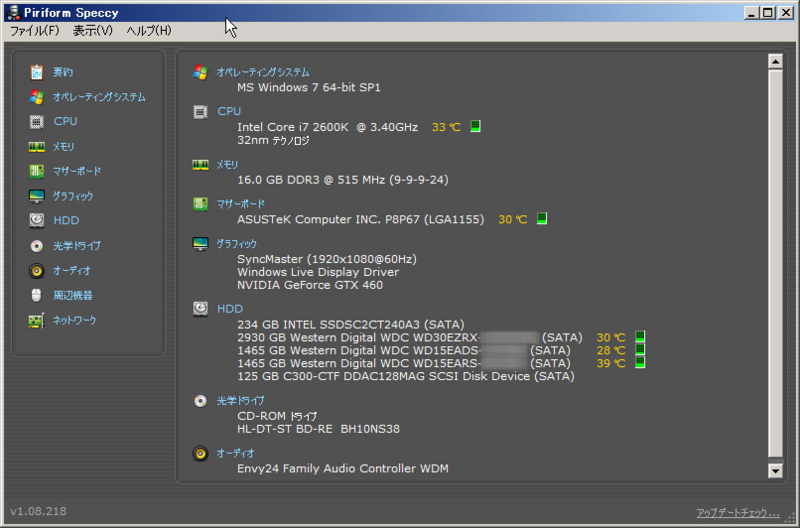The width and height of the screenshot is (800, 528).
Task: Click the アップデートチェック link
Action: point(738,513)
